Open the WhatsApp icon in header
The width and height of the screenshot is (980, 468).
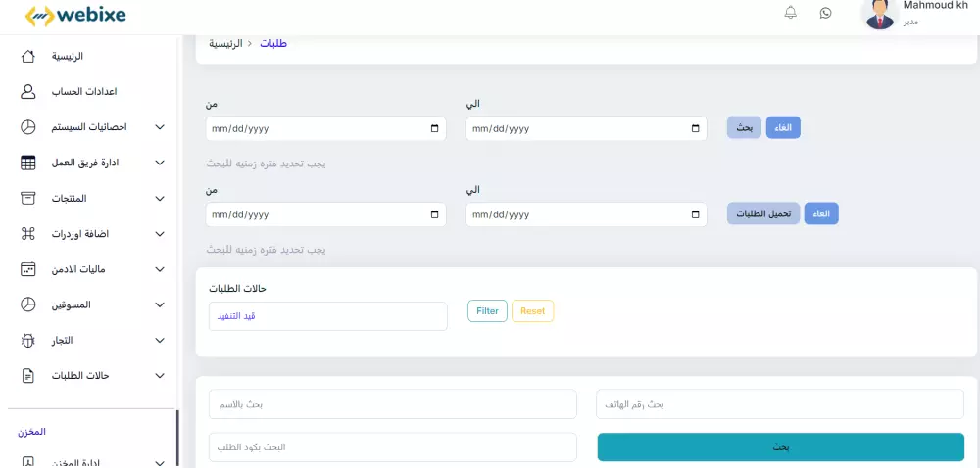[x=825, y=13]
